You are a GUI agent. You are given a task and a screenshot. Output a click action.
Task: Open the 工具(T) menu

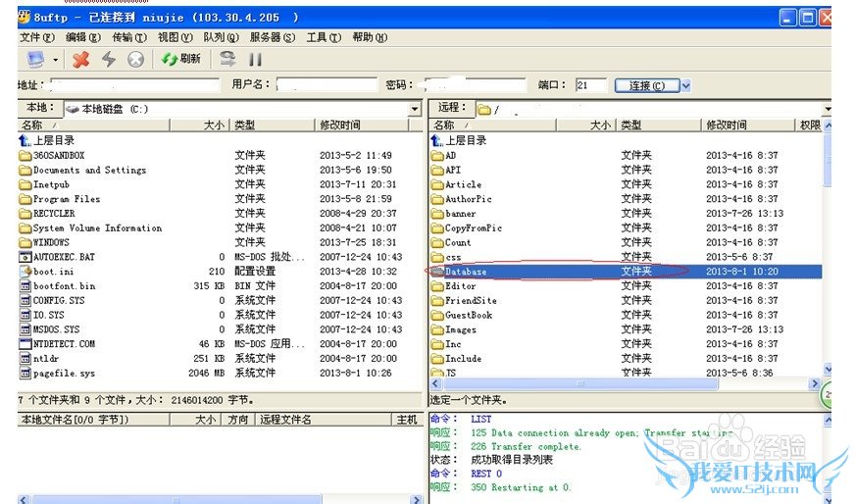(x=324, y=37)
